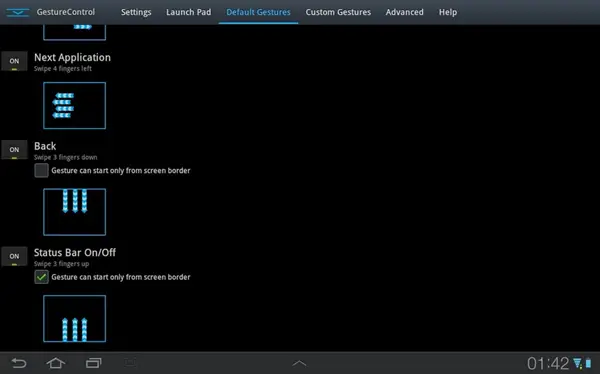The height and width of the screenshot is (374, 600).
Task: Open Back three-finger-down gesture preview
Action: point(75,212)
